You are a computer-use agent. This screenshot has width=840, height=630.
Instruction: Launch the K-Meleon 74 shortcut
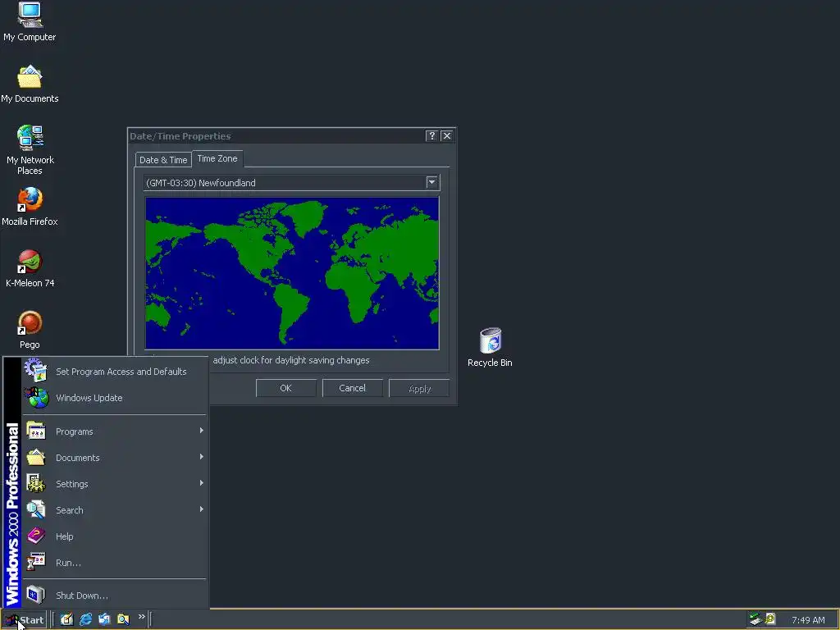[30, 268]
